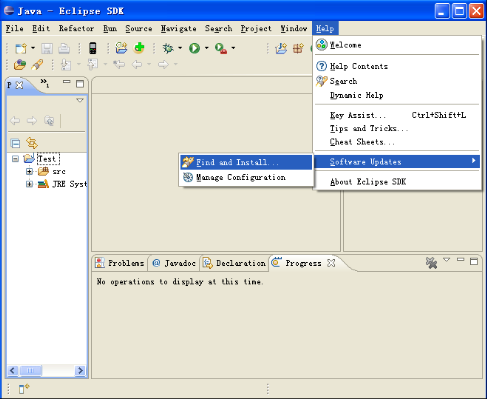This screenshot has height=399, width=487.
Task: Select Help Contents in the Help menu
Action: tap(397, 66)
